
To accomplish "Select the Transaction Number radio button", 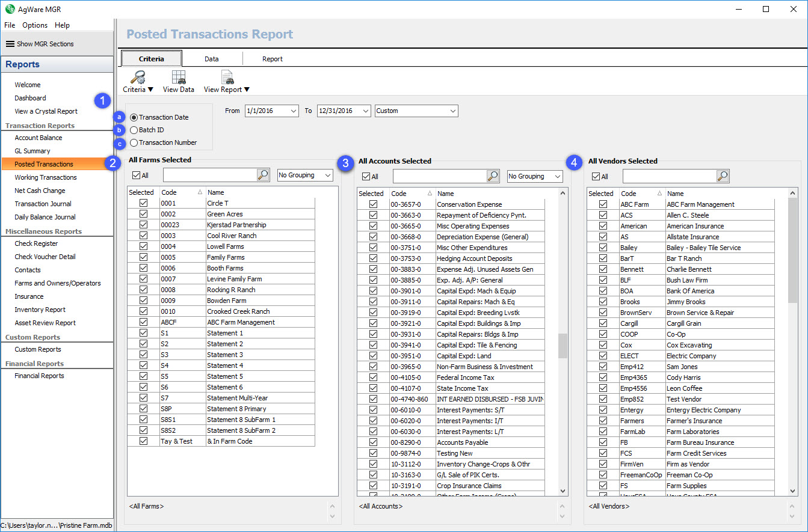I will (134, 143).
